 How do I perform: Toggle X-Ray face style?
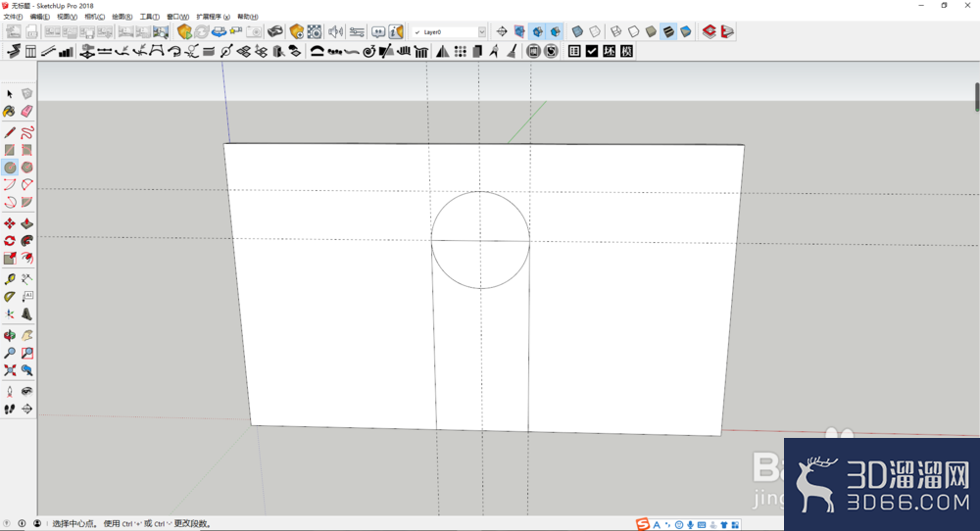pos(577,31)
